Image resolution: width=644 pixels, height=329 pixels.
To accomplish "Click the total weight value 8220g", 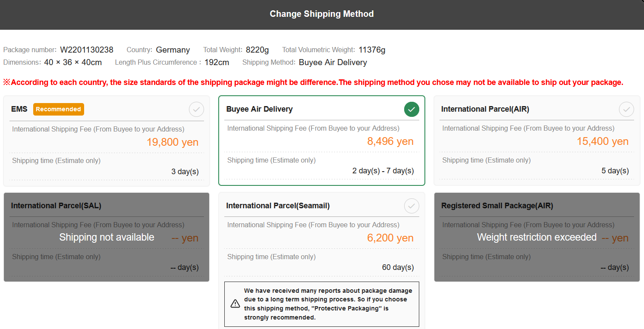I will point(258,50).
